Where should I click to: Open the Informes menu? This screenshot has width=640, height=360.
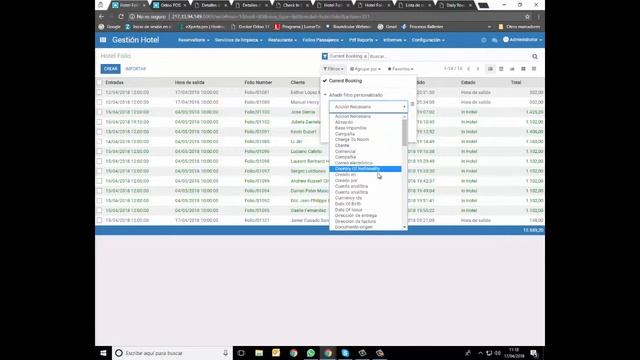[x=394, y=40]
